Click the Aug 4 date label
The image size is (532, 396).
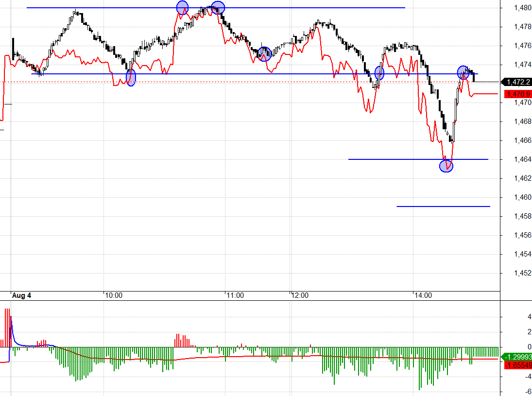[21, 295]
